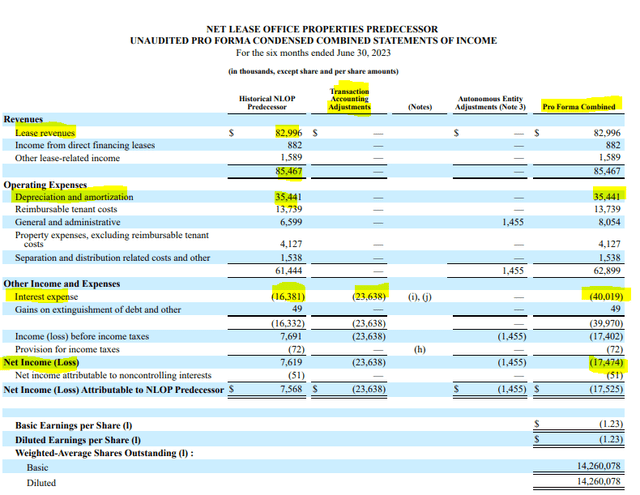
Task: Click the highlighted 82,996 historical lease revenue
Action: (287, 132)
